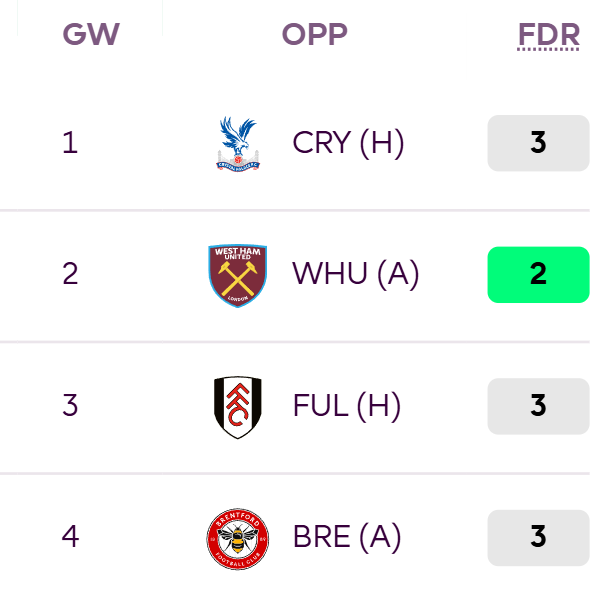Click the Crystal Palace club crest

(238, 144)
